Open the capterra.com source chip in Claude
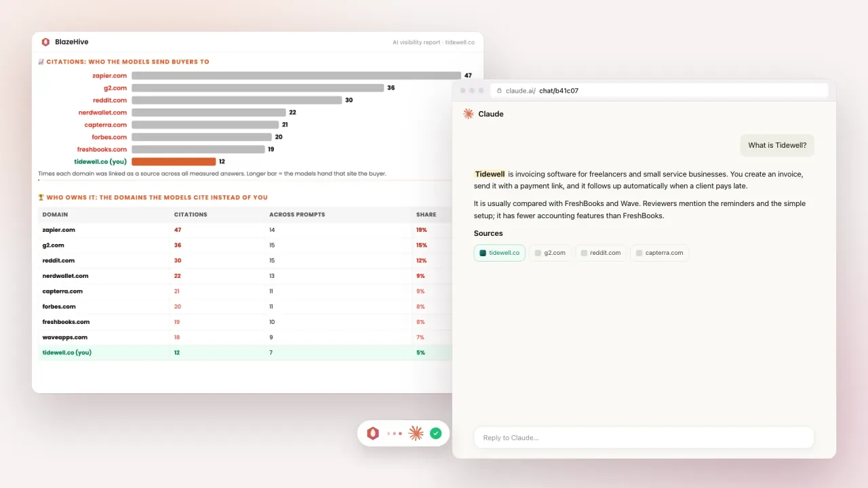This screenshot has width=868, height=488. (x=659, y=253)
